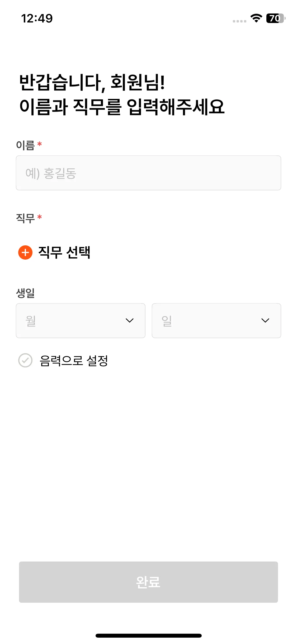Click the chevron arrow in 일 dropdown
This screenshot has width=297, height=644.
265,320
